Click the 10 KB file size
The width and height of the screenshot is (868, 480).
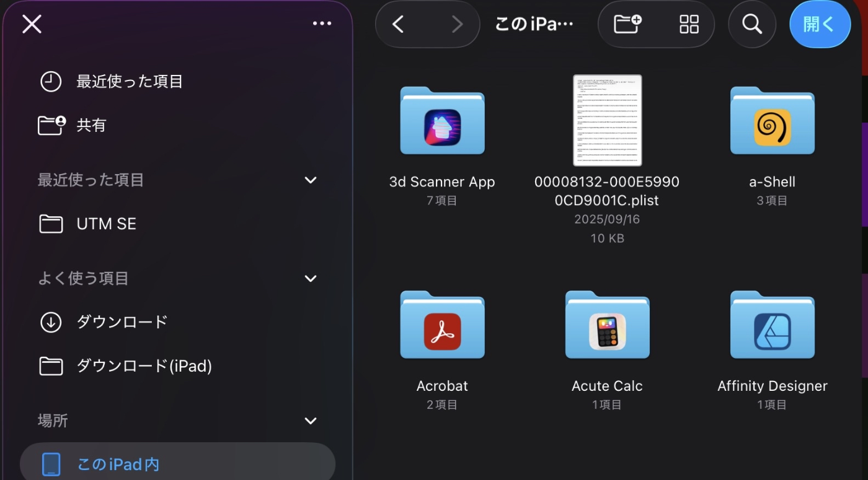(x=607, y=238)
